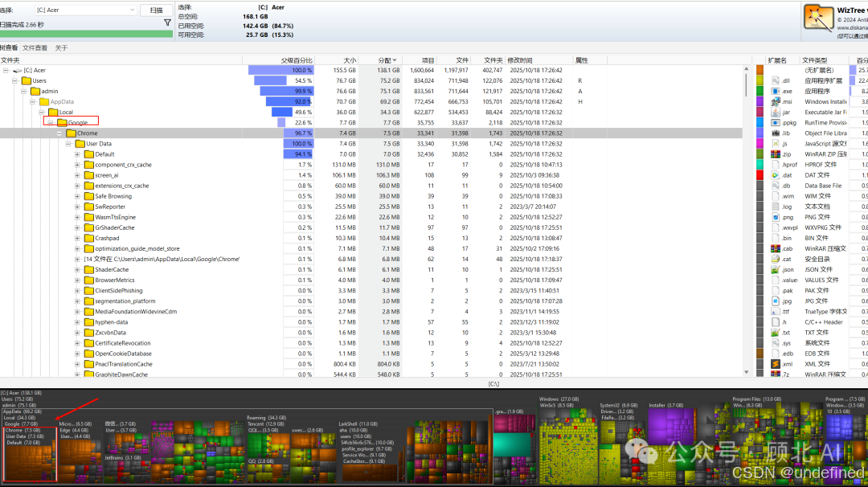The width and height of the screenshot is (868, 487).
Task: Select the BrowserMetrics folder row
Action: (371, 280)
